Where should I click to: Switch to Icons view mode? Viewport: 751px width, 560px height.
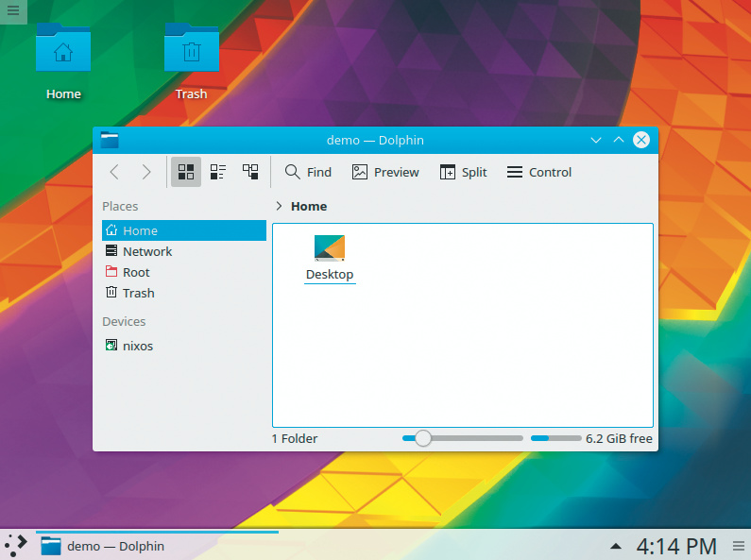(186, 172)
